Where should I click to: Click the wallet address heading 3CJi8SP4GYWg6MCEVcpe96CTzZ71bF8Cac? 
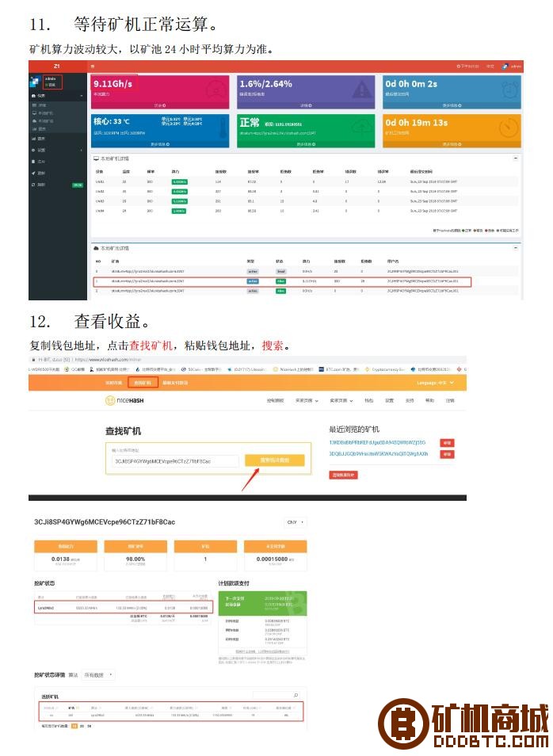(105, 522)
